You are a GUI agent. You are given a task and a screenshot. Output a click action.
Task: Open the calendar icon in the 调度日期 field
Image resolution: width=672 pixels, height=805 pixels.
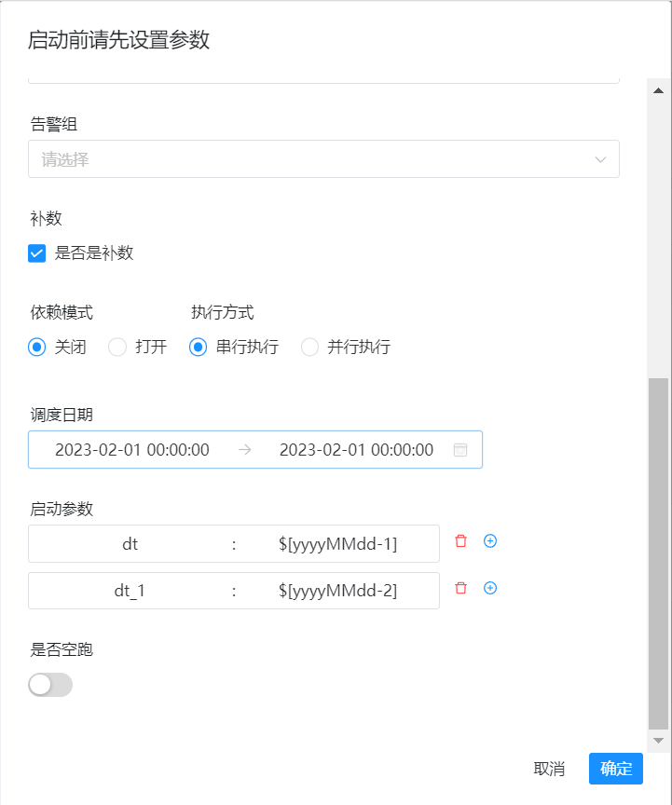tap(460, 450)
